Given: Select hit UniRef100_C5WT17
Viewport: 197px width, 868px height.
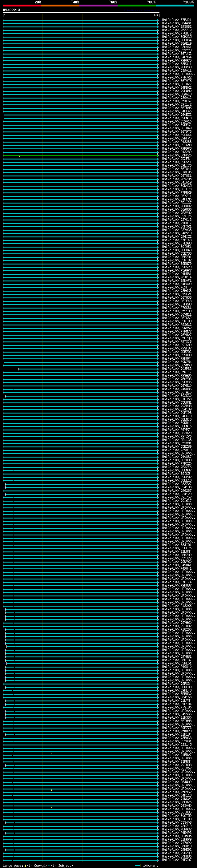Looking at the screenshot, I should click(176, 372).
